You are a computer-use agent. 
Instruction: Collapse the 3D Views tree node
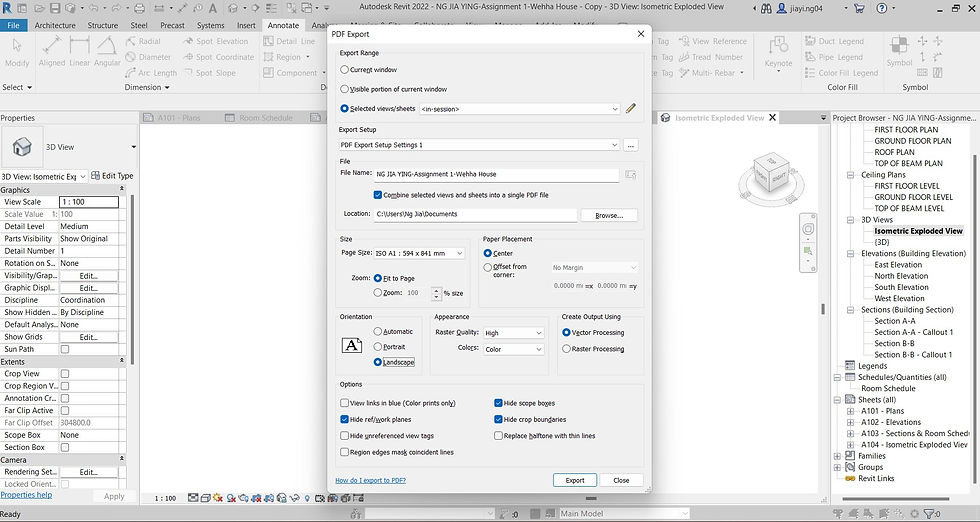coord(850,220)
